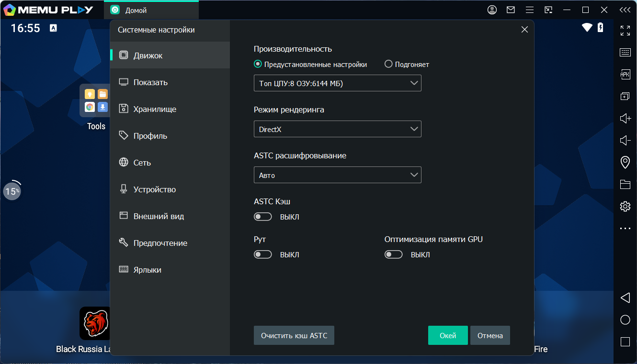Open the keyboard mapping icon
Image resolution: width=637 pixels, height=364 pixels.
(x=625, y=53)
